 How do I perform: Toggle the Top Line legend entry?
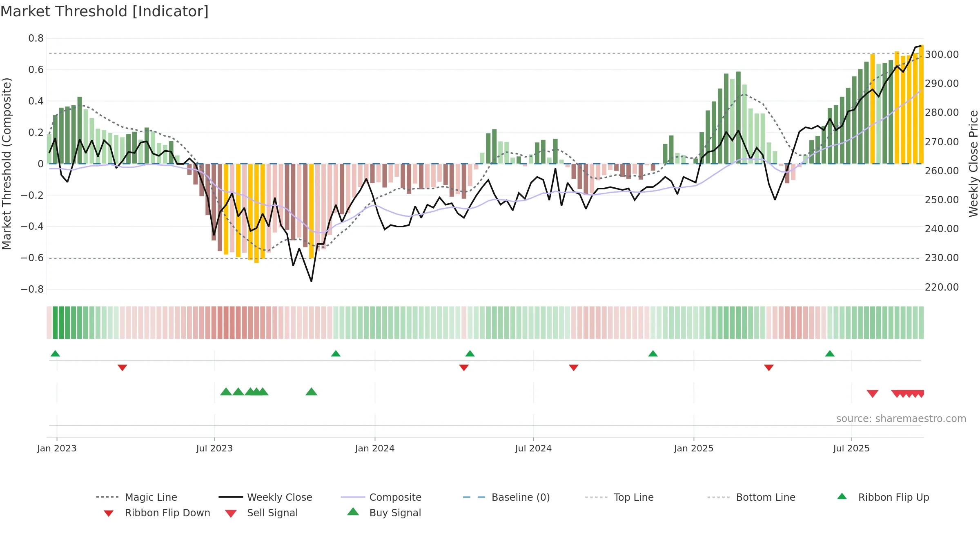point(619,497)
